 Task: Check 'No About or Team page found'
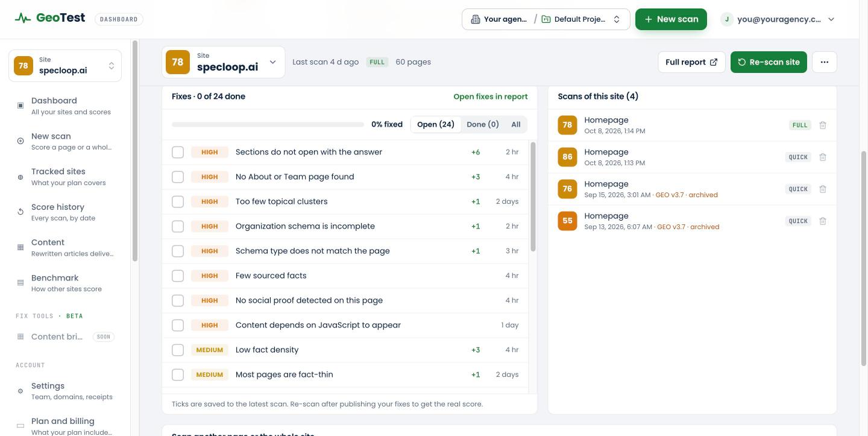point(178,177)
